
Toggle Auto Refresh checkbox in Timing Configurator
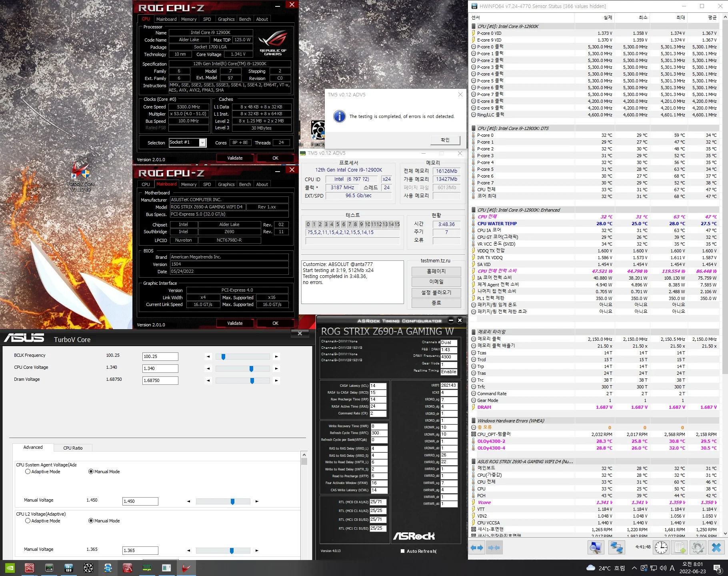coord(402,551)
